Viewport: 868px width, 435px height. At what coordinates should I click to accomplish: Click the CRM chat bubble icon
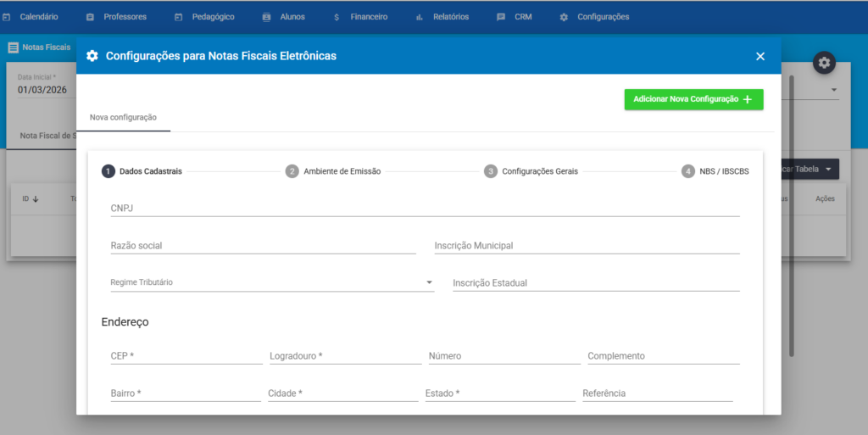coord(501,17)
